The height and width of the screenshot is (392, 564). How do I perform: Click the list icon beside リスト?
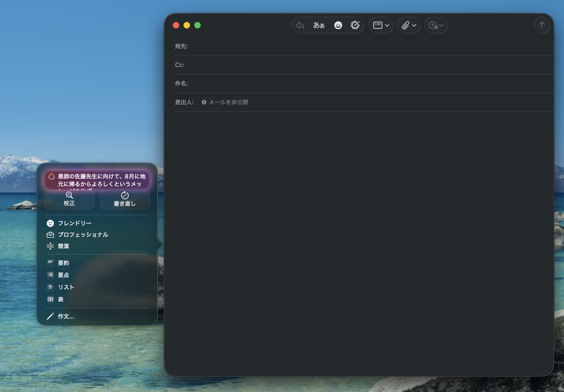click(50, 287)
